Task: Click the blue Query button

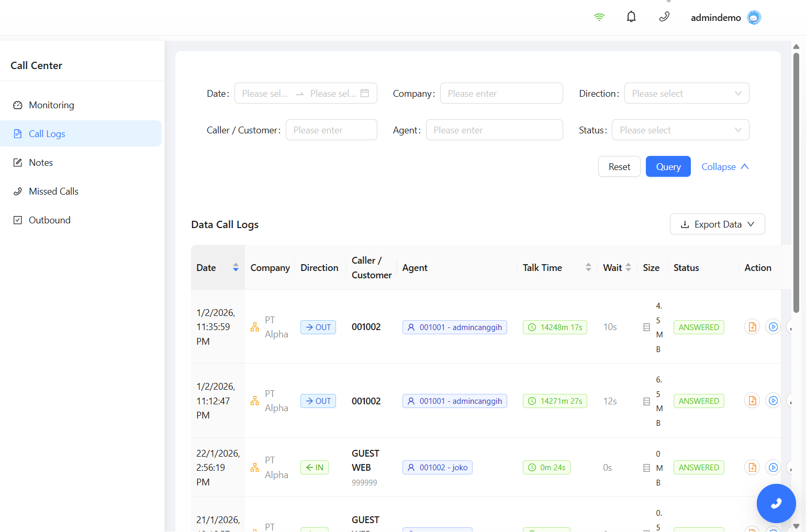Action: coord(668,167)
